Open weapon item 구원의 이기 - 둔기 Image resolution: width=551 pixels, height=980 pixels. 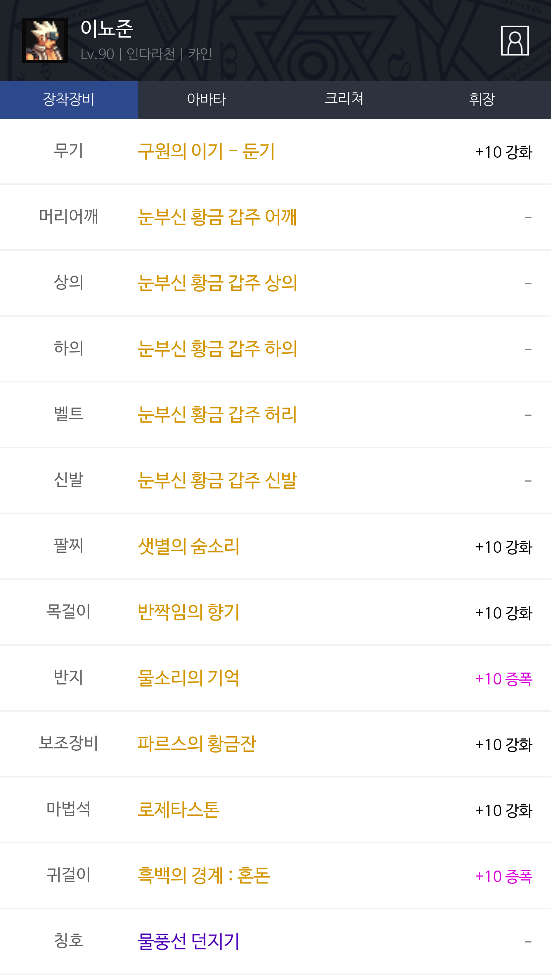206,151
